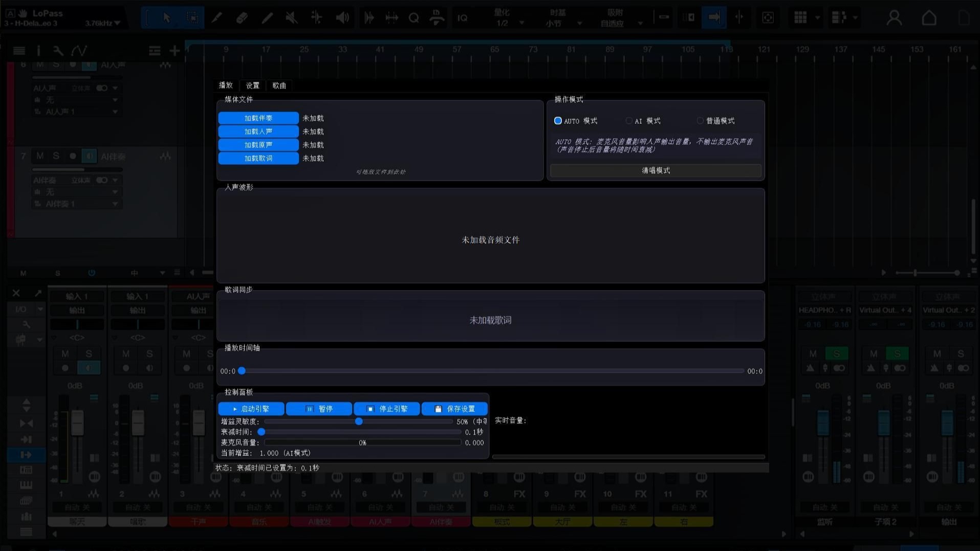Viewport: 980px width, 551px height.
Task: Open the inspector 'i' icon
Action: coord(38,50)
